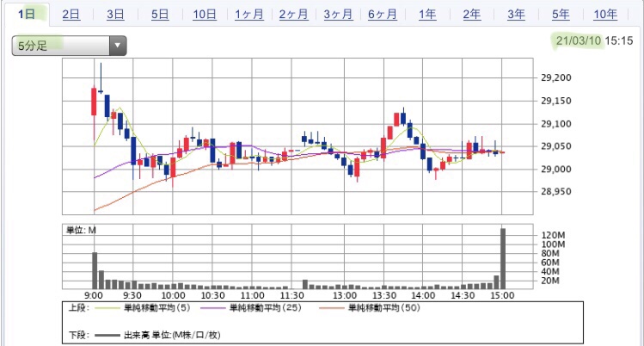Click the 単純移動平均(5) legend entry
This screenshot has width=644, height=346.
(x=157, y=308)
